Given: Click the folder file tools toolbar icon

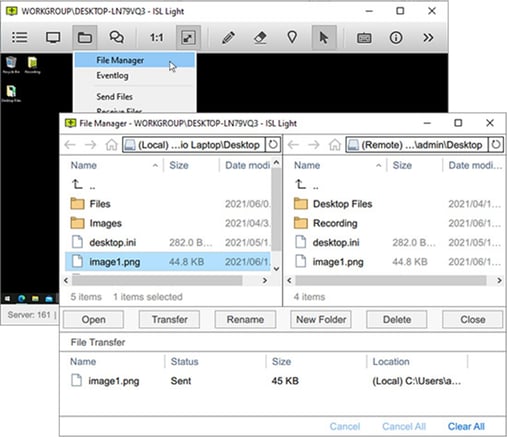Looking at the screenshot, I should coord(85,37).
